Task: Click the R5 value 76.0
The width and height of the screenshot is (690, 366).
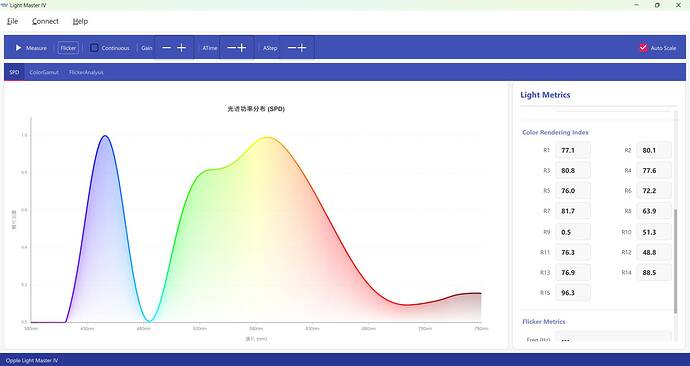Action: (573, 191)
